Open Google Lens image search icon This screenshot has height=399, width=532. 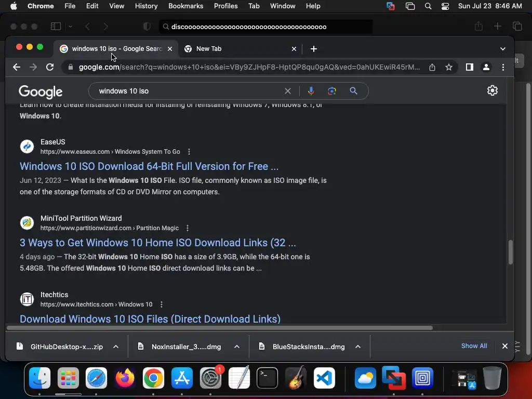click(332, 91)
